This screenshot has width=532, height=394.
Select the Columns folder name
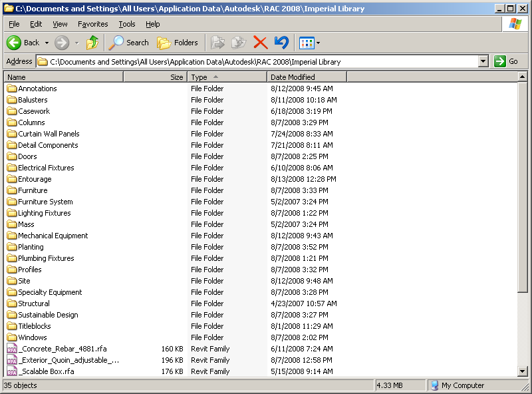tap(31, 122)
